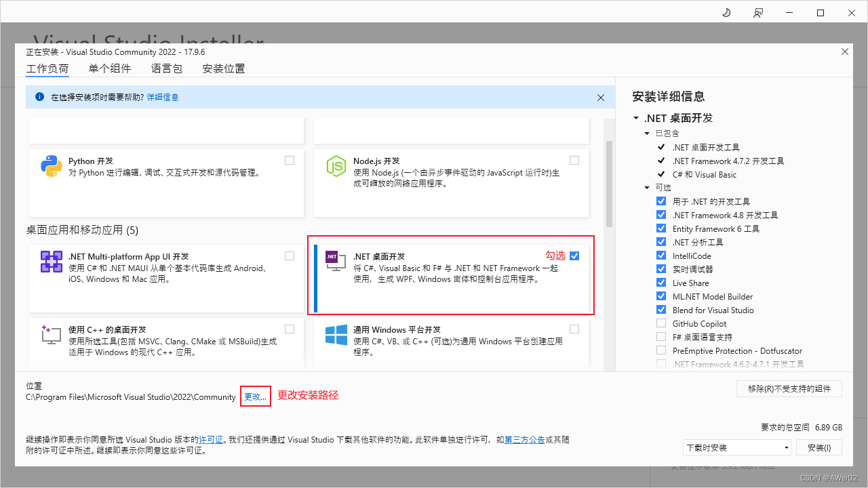Open the 详细信息 help link
Image resolution: width=868 pixels, height=488 pixels.
coord(163,98)
